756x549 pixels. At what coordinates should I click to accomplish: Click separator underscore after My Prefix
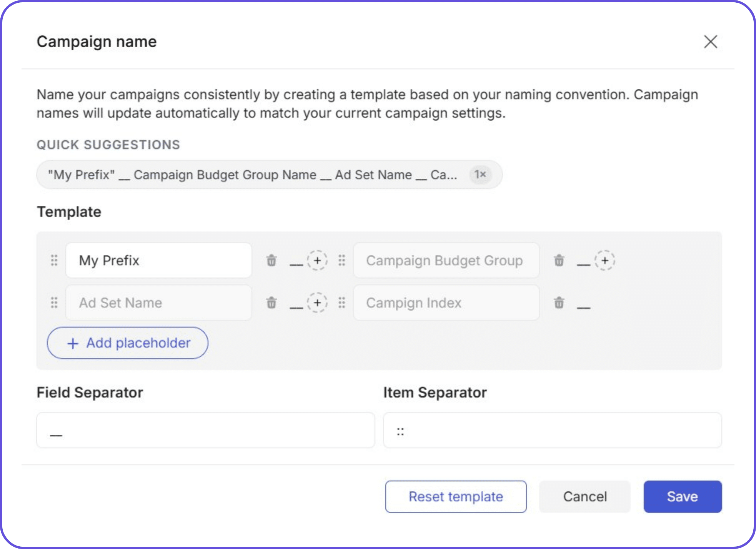(x=296, y=265)
